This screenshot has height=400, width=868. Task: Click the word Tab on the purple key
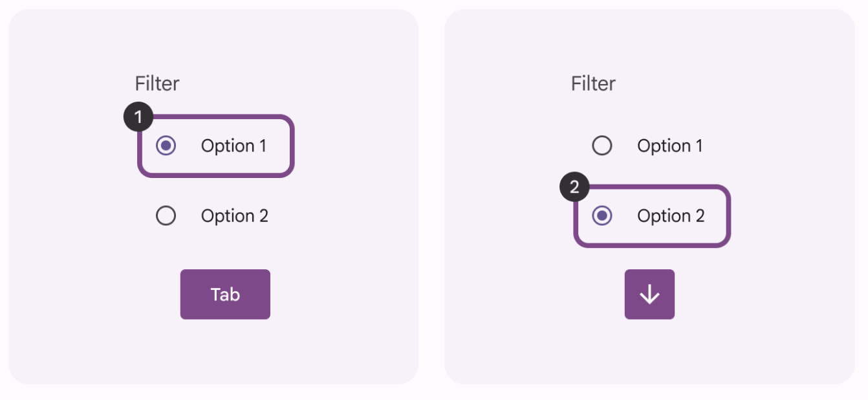[225, 294]
